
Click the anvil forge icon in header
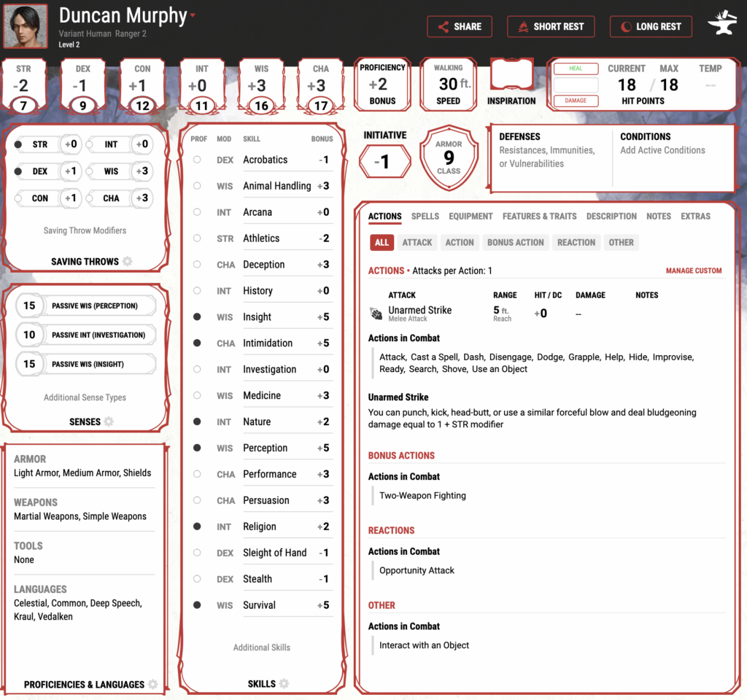(722, 26)
